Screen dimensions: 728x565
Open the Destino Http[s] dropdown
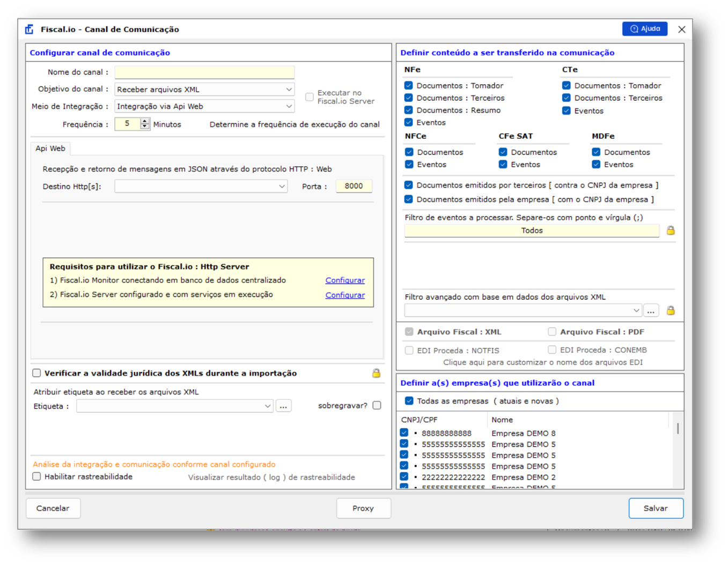tap(201, 187)
